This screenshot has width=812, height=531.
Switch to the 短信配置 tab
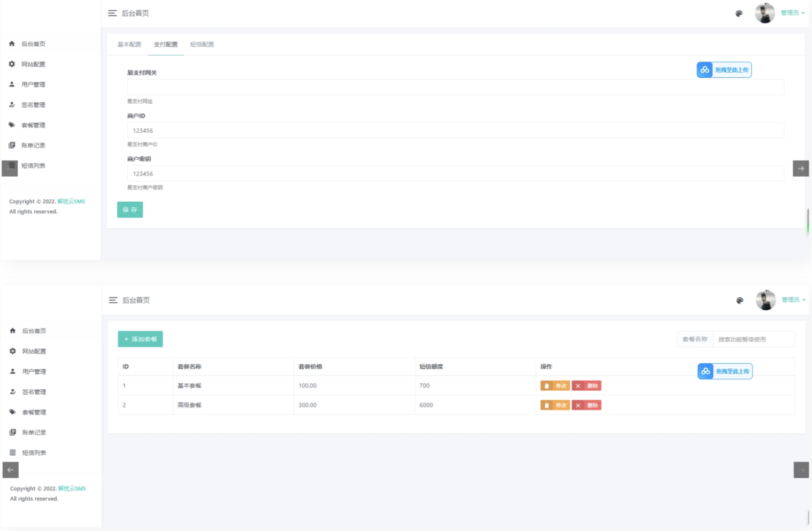(x=202, y=45)
